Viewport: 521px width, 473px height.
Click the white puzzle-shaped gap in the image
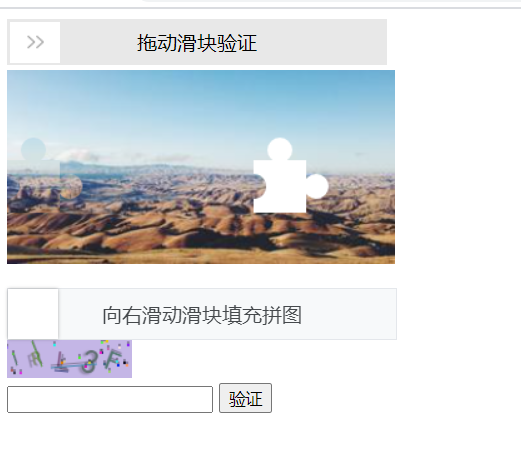click(x=291, y=175)
